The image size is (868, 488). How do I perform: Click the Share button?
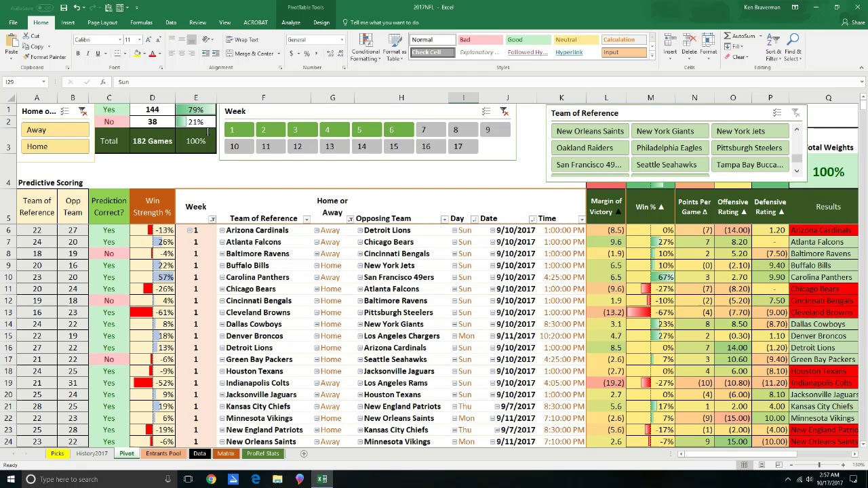855,22
